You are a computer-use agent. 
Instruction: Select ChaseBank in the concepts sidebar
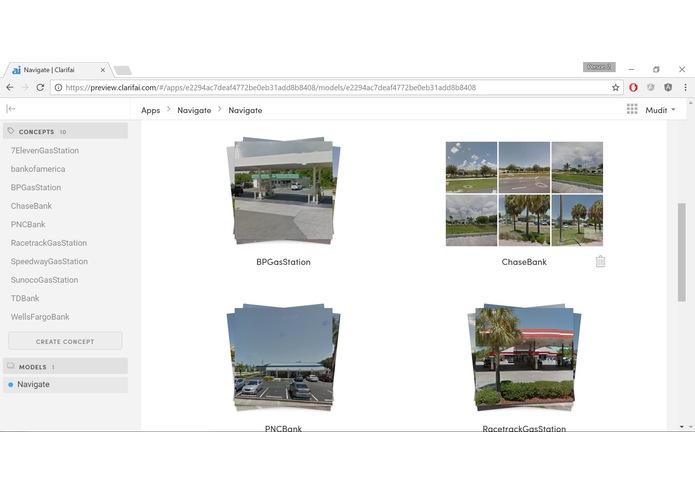click(31, 206)
